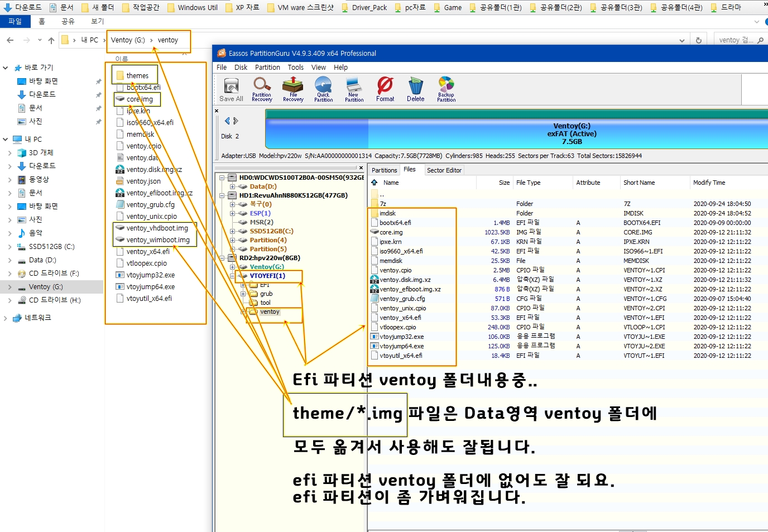
Task: Open the Partition Recovery tool
Action: (262, 89)
